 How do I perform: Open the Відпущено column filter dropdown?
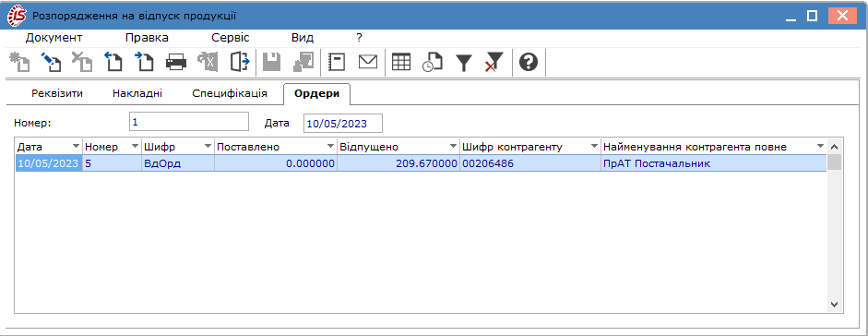(454, 146)
